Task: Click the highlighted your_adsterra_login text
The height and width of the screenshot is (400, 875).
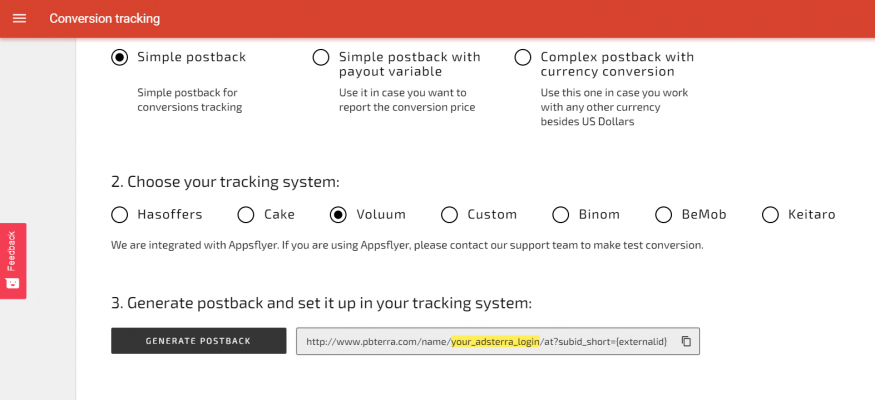Action: [x=495, y=341]
